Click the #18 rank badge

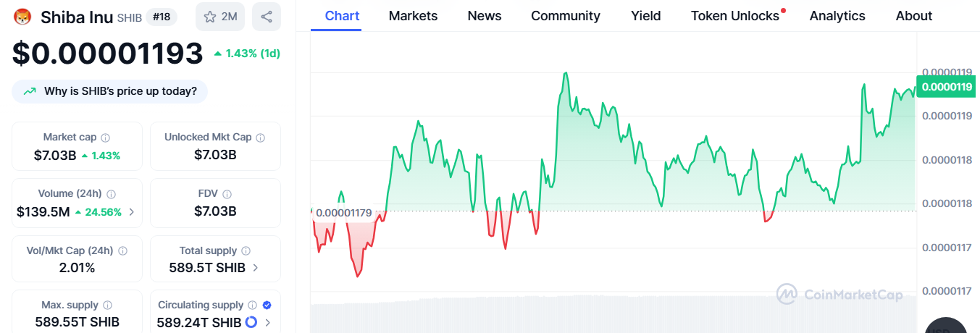tap(162, 17)
